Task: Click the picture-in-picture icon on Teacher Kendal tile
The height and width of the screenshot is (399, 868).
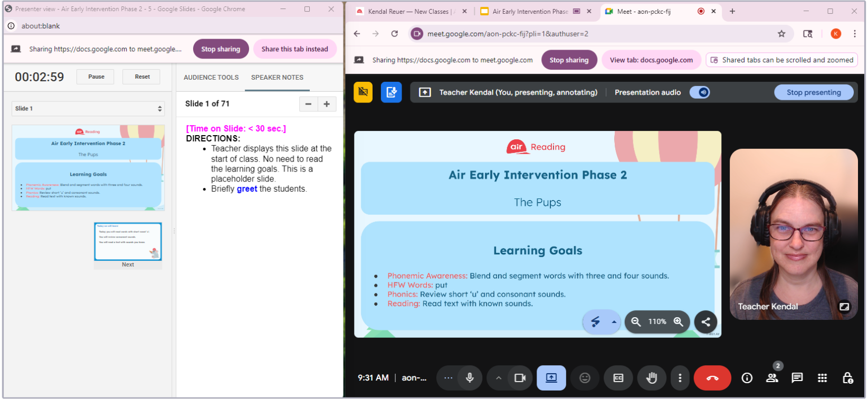Action: pyautogui.click(x=844, y=307)
